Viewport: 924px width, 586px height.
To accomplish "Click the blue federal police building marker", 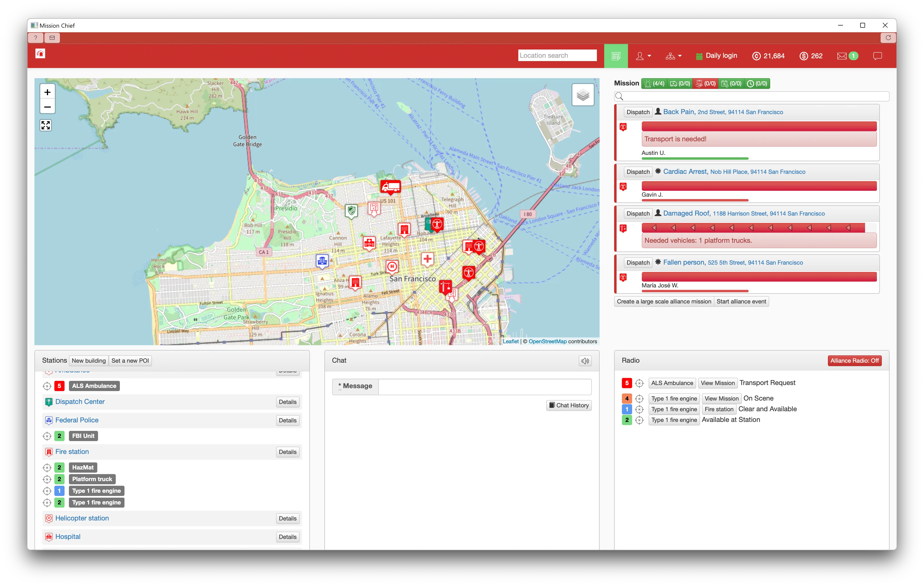I will [x=322, y=261].
